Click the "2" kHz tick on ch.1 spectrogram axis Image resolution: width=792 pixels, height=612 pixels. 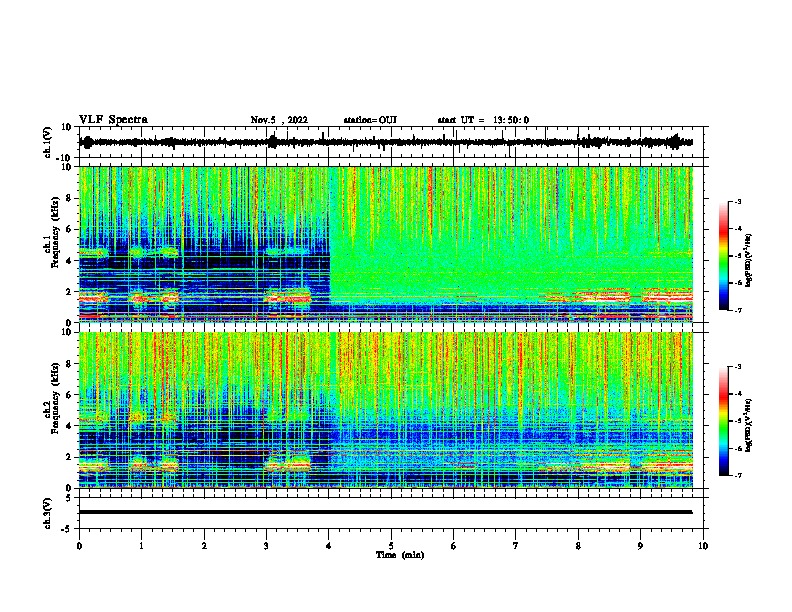tap(69, 292)
